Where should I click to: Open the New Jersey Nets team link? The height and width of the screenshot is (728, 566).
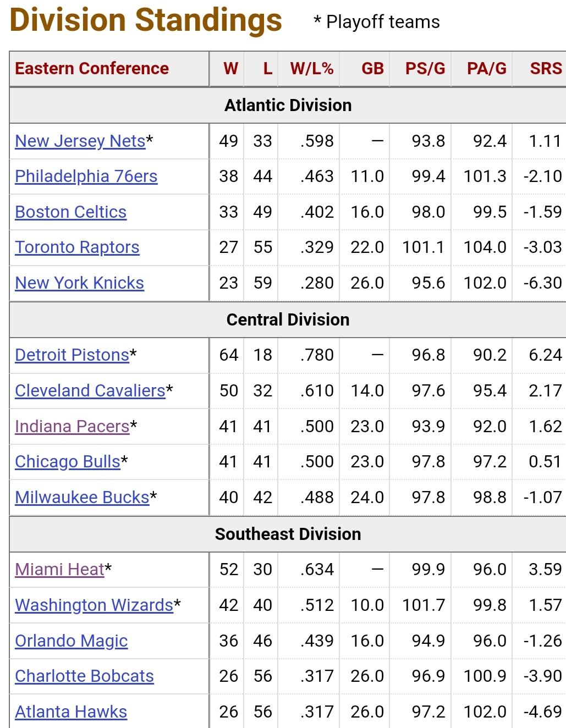(x=80, y=141)
